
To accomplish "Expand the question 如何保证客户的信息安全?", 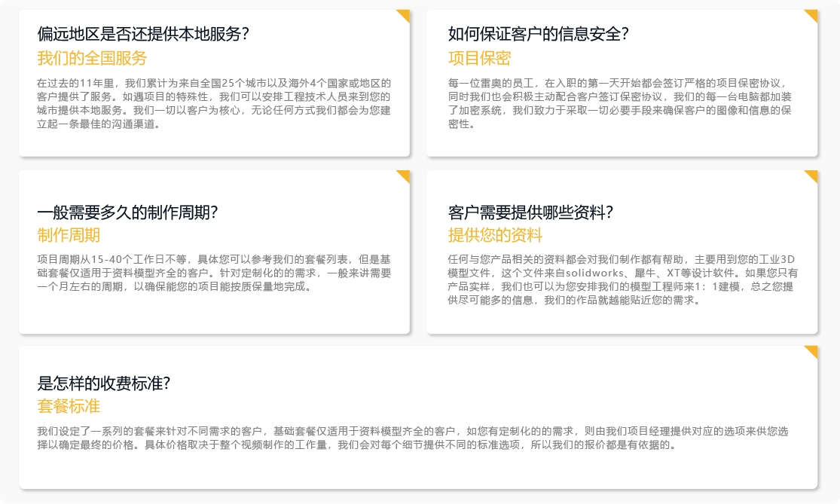I will click(538, 34).
